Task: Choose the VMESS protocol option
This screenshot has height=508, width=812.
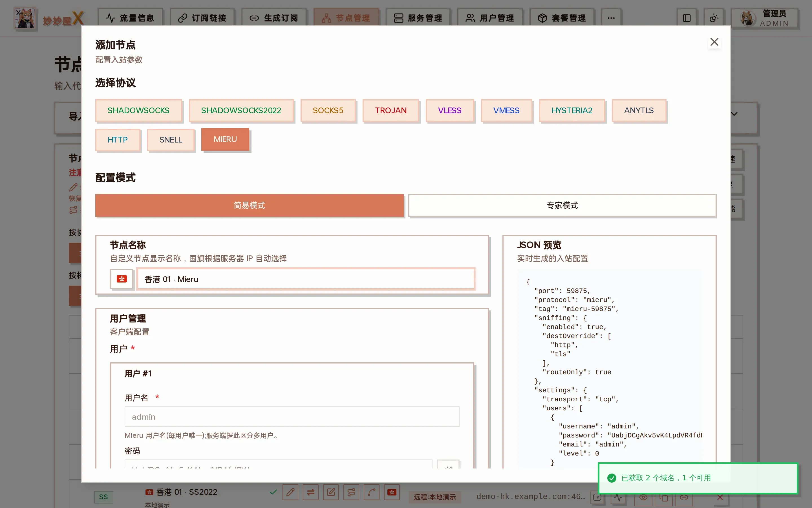Action: [506, 111]
